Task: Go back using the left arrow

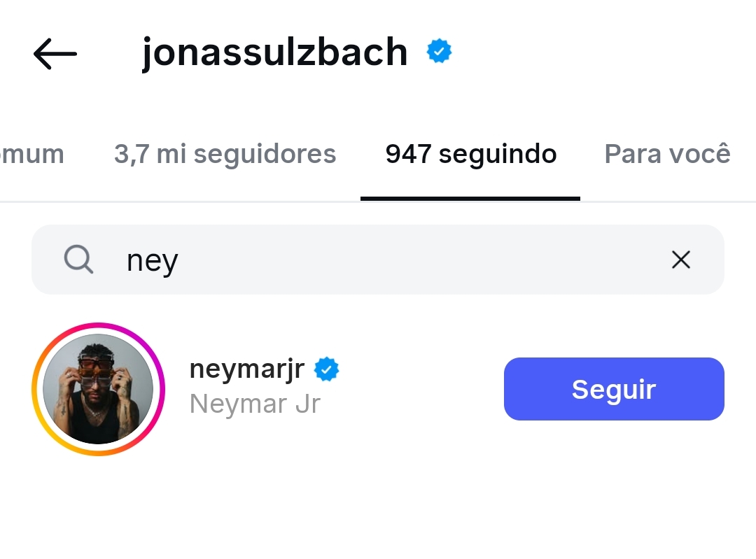Action: [x=55, y=53]
